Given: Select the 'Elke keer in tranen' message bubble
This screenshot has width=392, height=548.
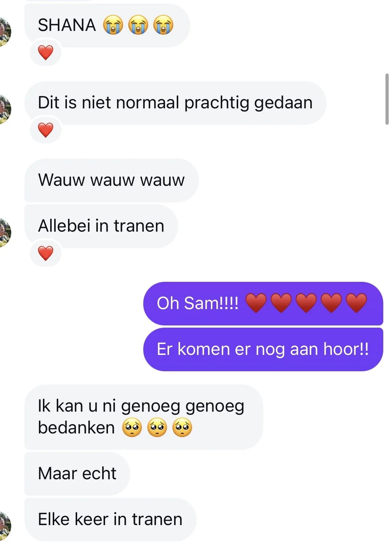Looking at the screenshot, I should click(x=111, y=520).
